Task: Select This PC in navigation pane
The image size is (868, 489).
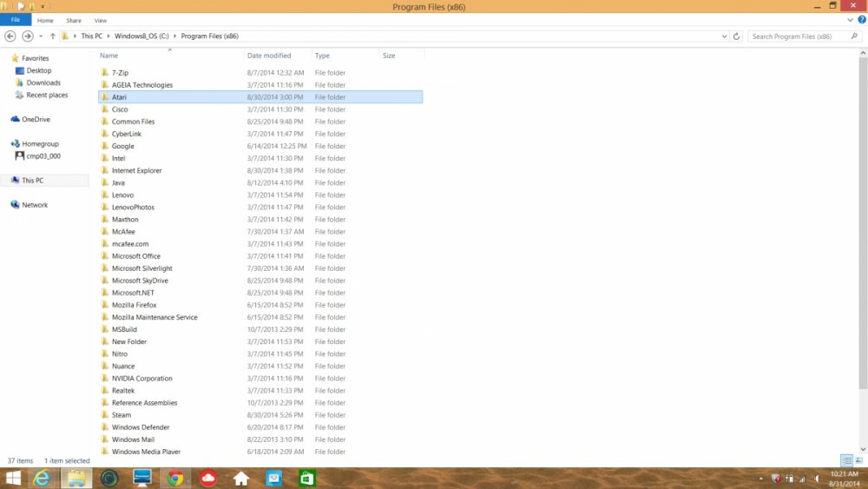Action: click(33, 180)
